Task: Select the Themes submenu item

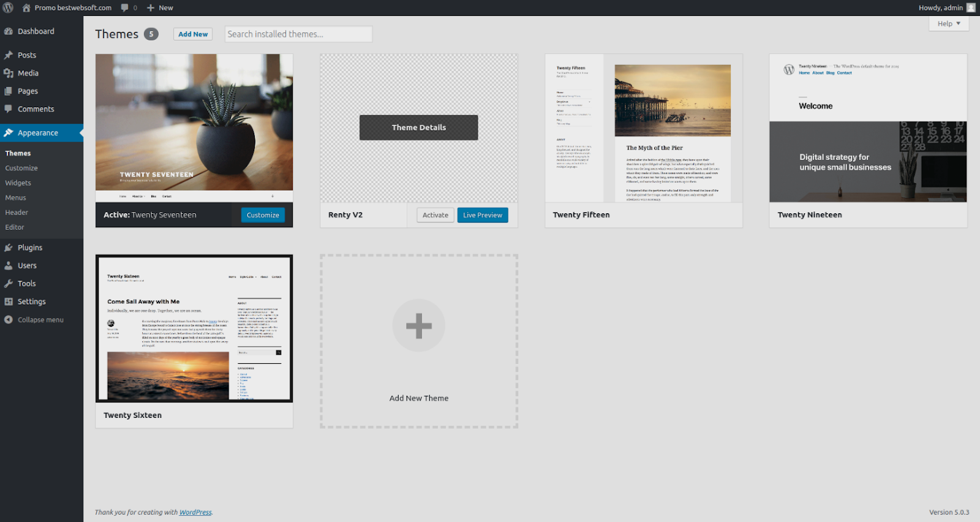Action: (x=18, y=153)
